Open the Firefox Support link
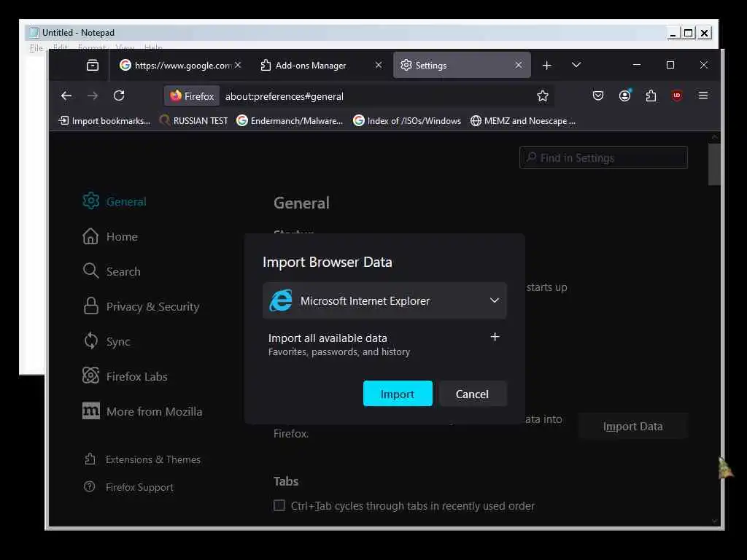This screenshot has width=747, height=560. [128, 487]
